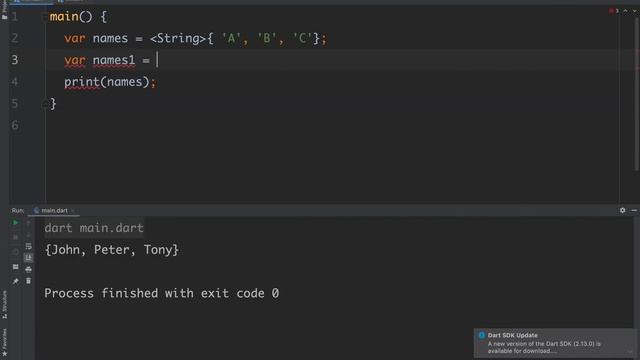Click '<String>' type annotation on line 2

tap(178, 38)
